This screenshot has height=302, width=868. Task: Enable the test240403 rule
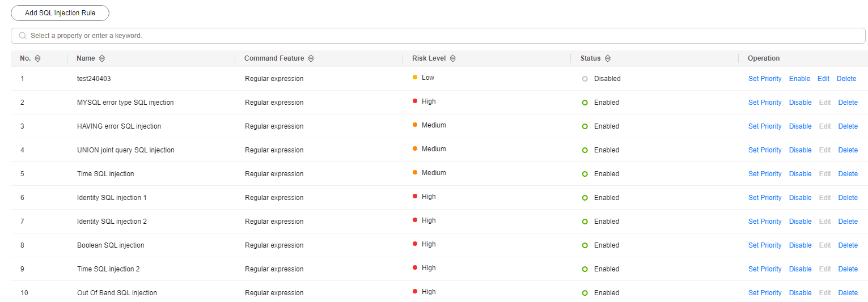coord(799,79)
